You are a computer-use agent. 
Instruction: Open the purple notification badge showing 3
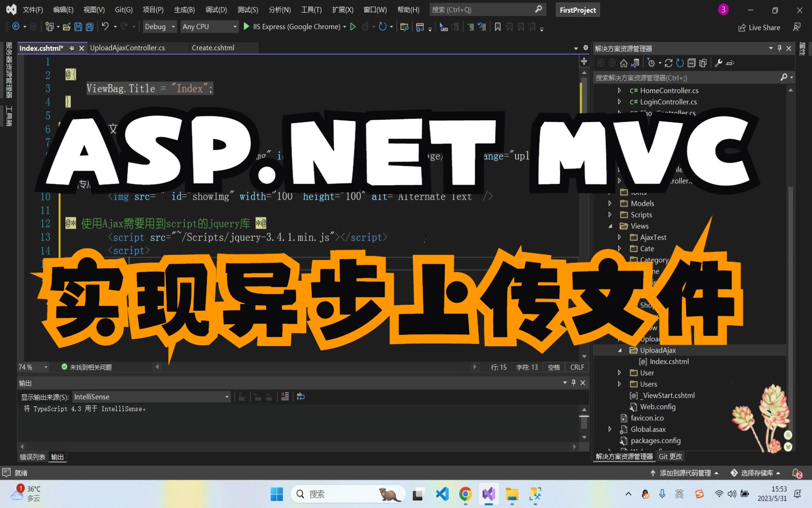[x=723, y=9]
